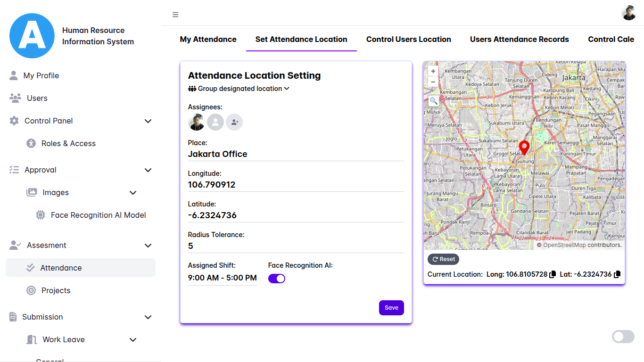Click the Approval checklist icon
The height and width of the screenshot is (362, 644).
coord(14,170)
